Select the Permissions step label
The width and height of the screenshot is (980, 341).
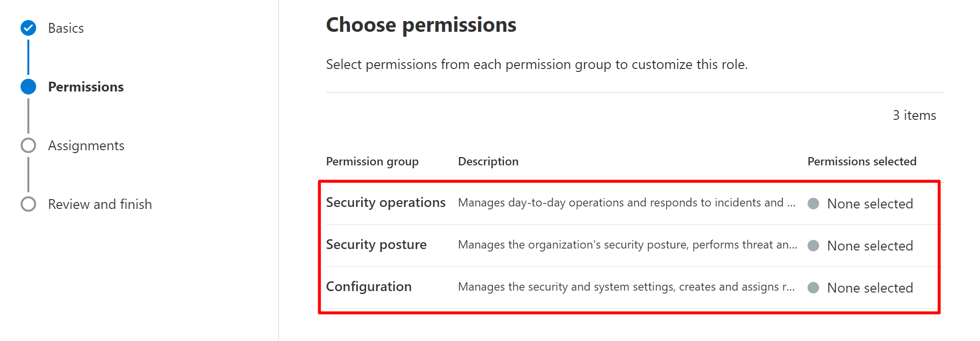coord(86,87)
